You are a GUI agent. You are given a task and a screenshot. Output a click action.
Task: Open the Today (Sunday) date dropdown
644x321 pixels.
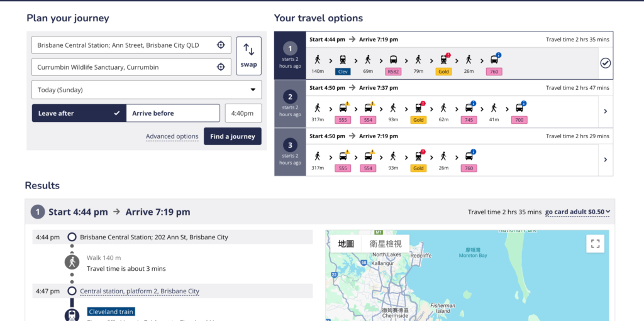coord(147,90)
